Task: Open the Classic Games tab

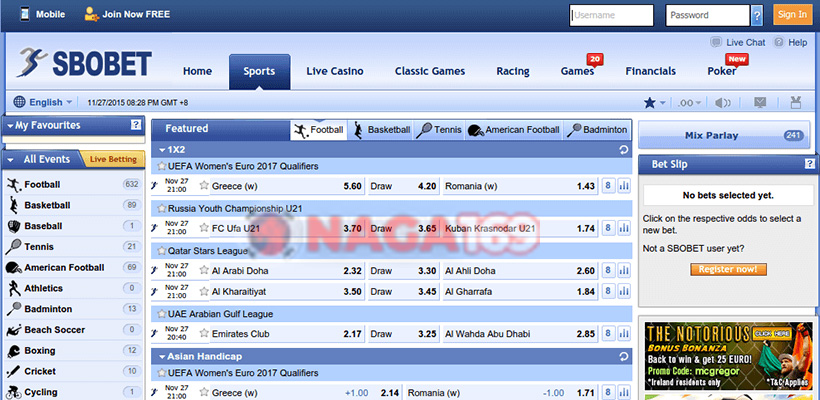Action: (429, 71)
